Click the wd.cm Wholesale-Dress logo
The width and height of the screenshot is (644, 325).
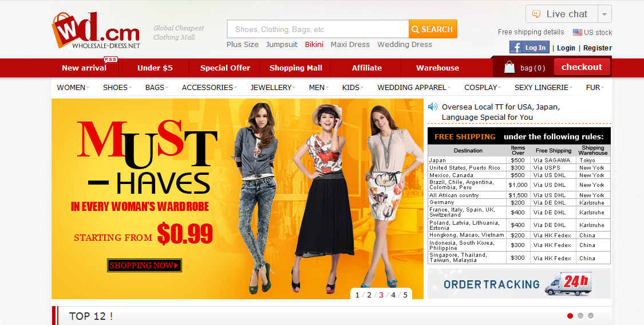[x=96, y=30]
